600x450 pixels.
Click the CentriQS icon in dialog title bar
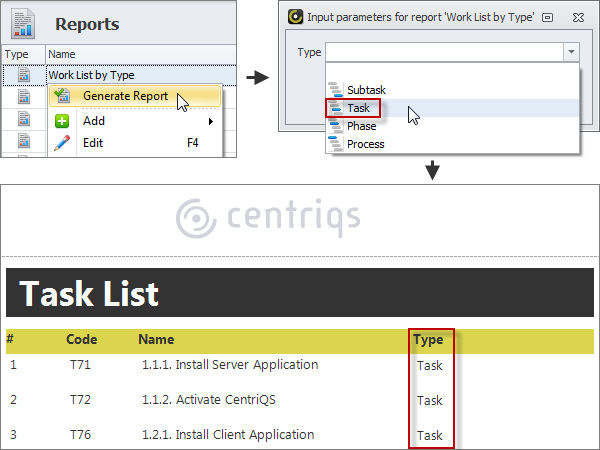(295, 17)
